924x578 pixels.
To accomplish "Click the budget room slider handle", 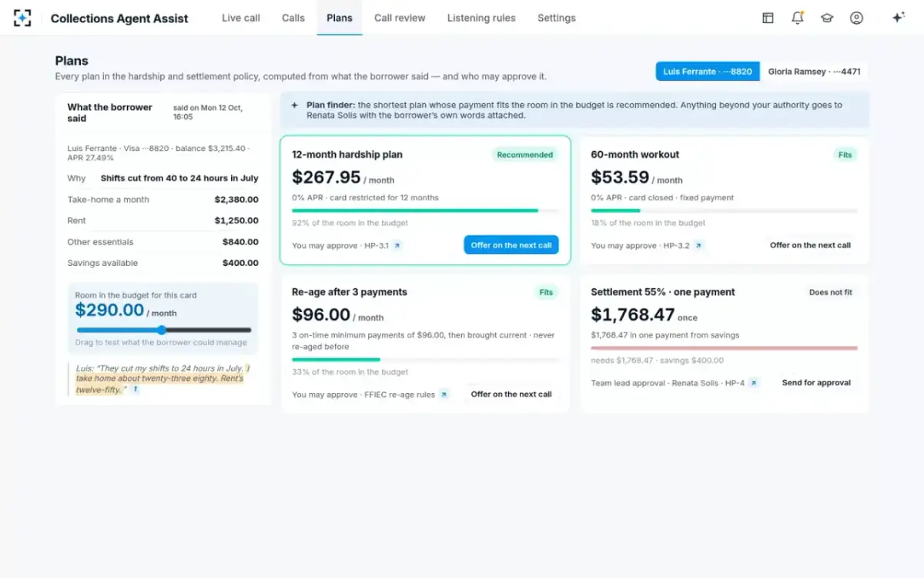I will pyautogui.click(x=162, y=330).
